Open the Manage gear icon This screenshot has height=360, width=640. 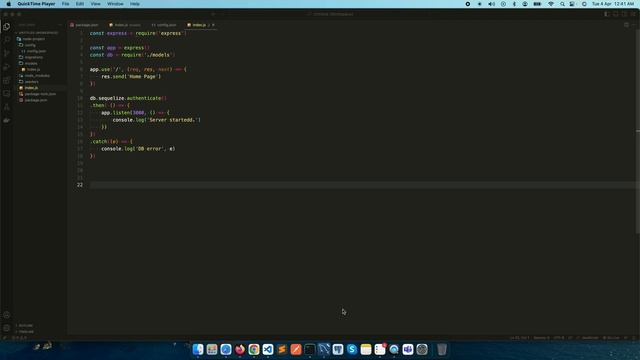[7, 328]
